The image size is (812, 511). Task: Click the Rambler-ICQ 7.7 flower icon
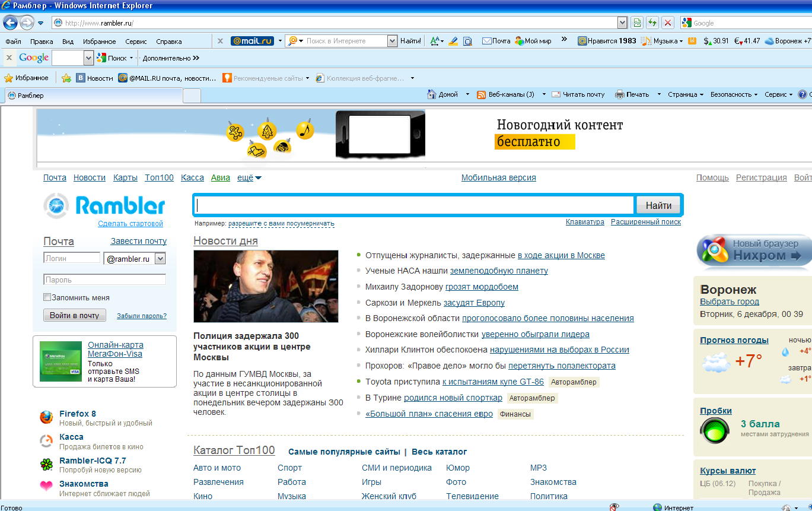(46, 464)
